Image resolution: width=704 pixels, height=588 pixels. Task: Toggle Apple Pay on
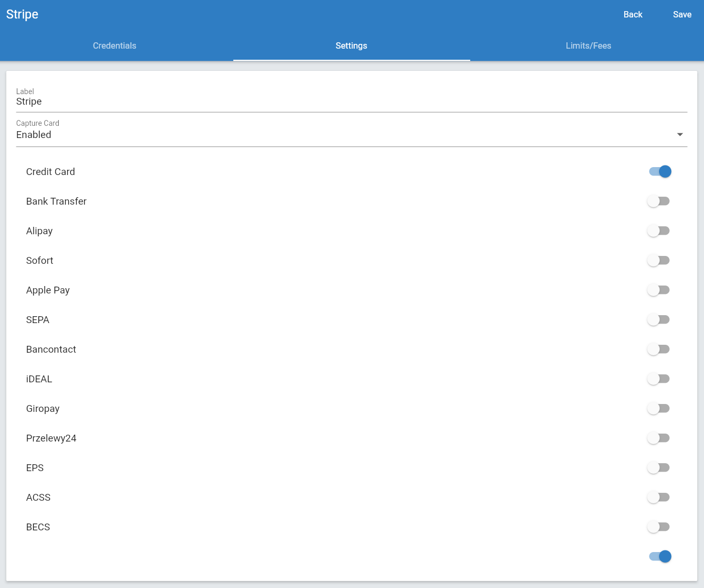659,290
